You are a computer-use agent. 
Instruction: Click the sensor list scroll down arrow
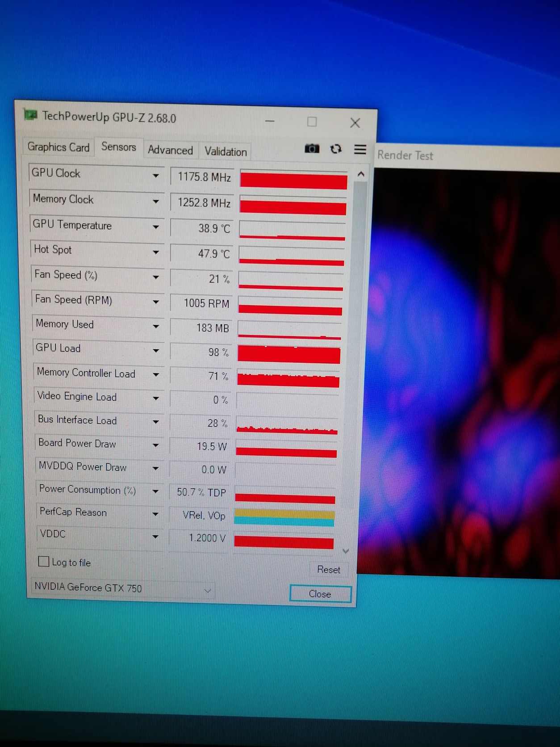coord(346,551)
